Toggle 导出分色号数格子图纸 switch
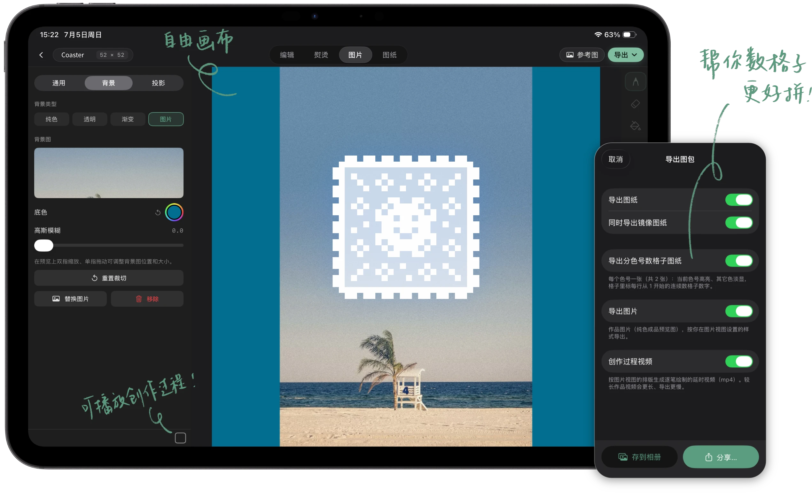The image size is (812, 504). (x=738, y=261)
